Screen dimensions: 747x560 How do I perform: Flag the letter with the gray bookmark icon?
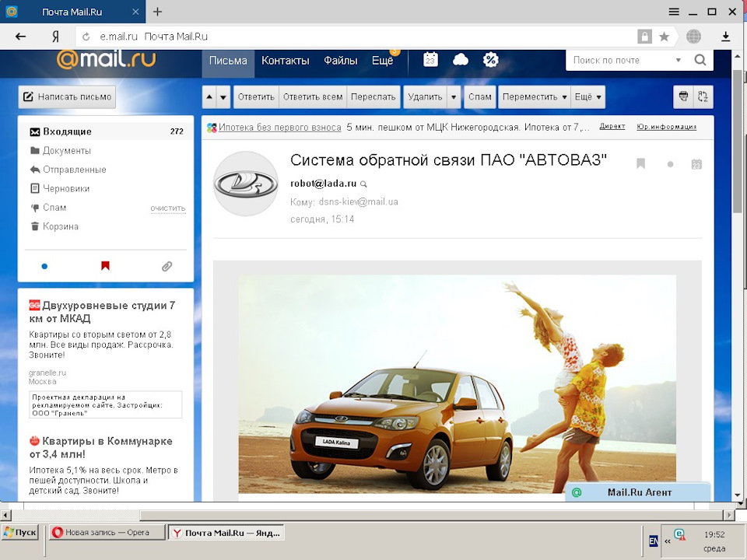click(x=640, y=164)
